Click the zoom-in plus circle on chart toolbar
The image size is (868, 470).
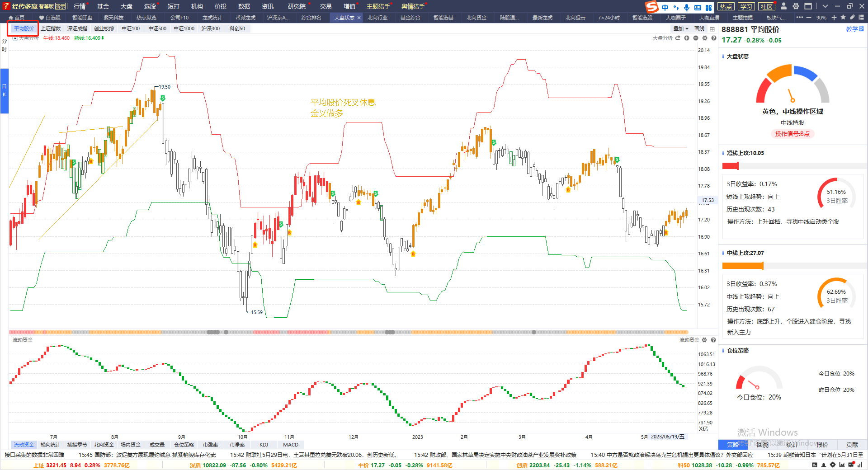[x=687, y=38]
